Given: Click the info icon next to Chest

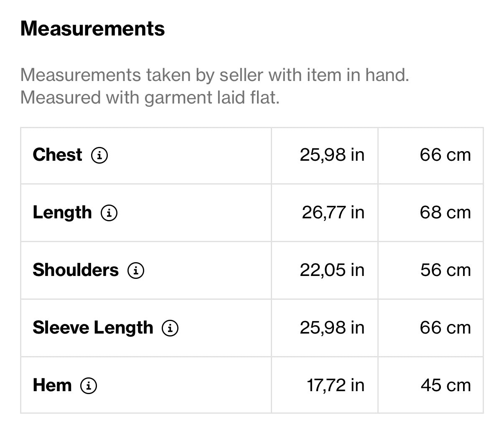Looking at the screenshot, I should coord(99,155).
